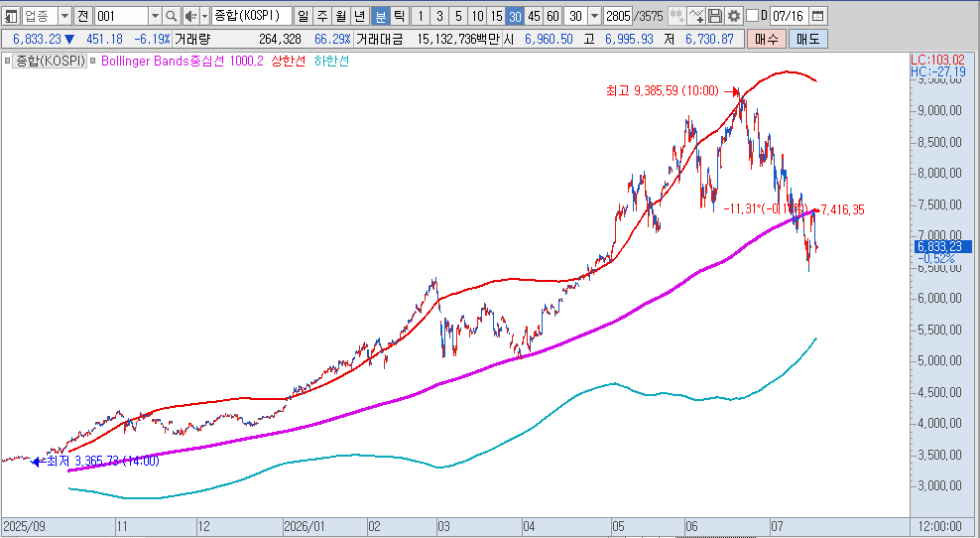Screen dimensions: 980x538
Task: Click the 거래량 volume label
Action: click(192, 39)
